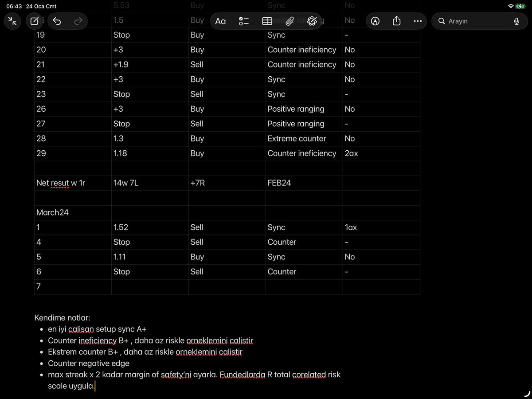Viewport: 532px width, 399px height.
Task: Tap bullet line Counter negative edge
Action: pyautogui.click(x=89, y=364)
